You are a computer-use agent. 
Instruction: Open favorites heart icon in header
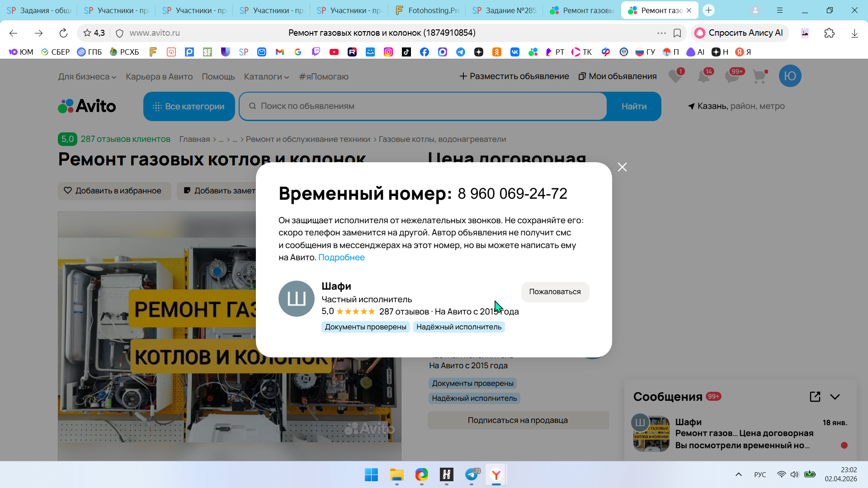675,76
